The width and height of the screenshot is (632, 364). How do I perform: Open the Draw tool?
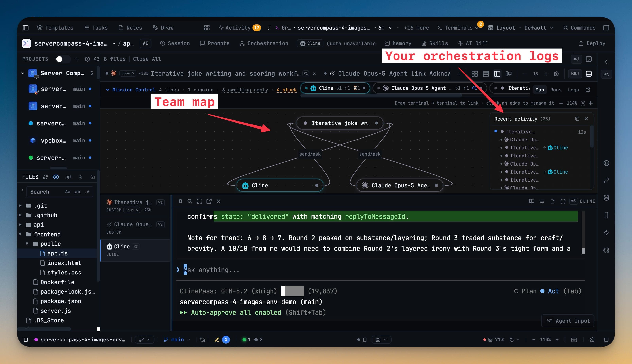[x=163, y=28]
